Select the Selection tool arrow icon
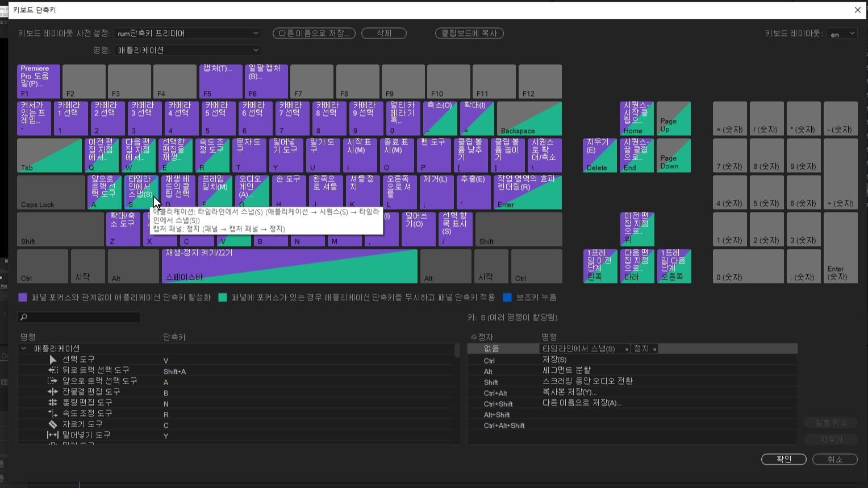The width and height of the screenshot is (868, 488). 53,360
